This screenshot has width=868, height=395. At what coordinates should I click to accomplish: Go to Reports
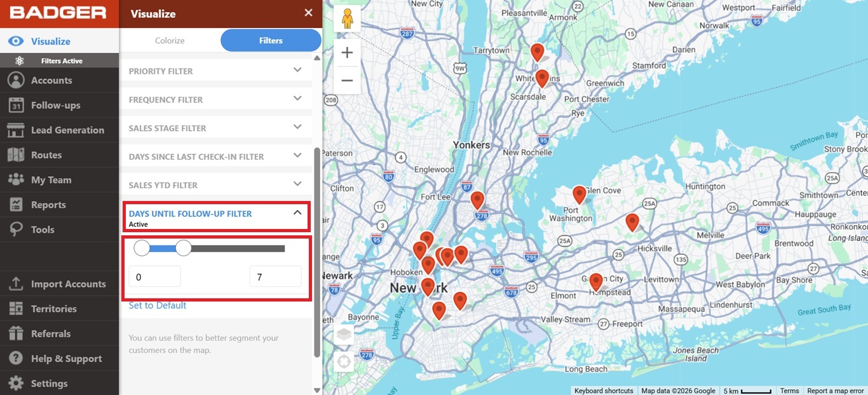click(59, 205)
